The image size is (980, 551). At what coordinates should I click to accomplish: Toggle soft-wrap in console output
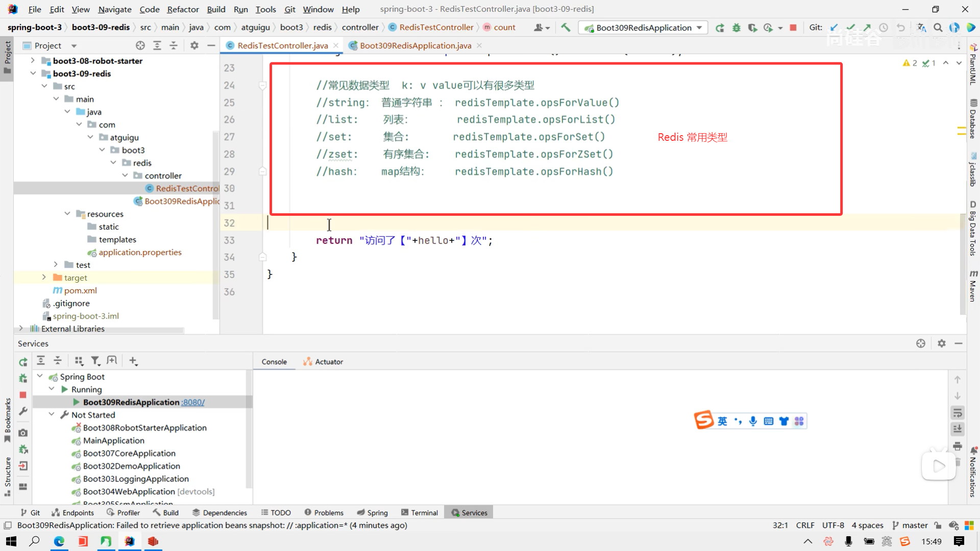(958, 412)
